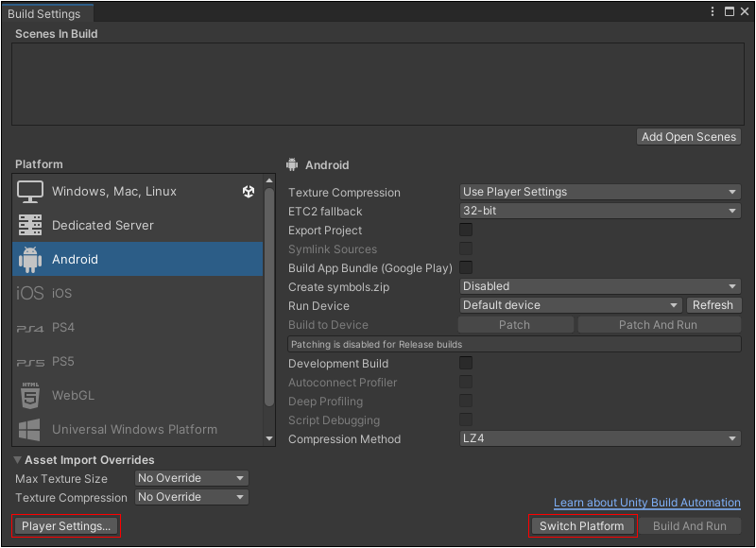Click the Unity logo beside Windows, Mac, Linux
Screen dimensions: 756x548
249,192
